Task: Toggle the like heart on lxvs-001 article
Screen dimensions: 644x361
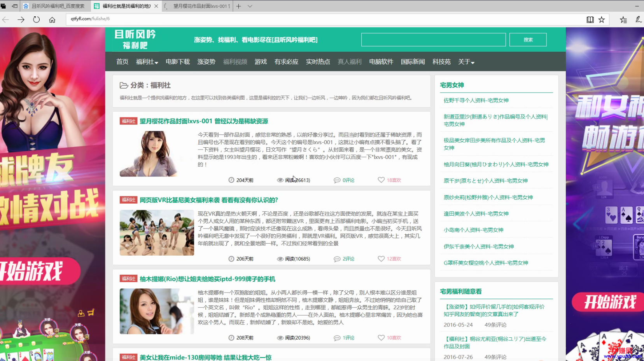Action: click(381, 180)
